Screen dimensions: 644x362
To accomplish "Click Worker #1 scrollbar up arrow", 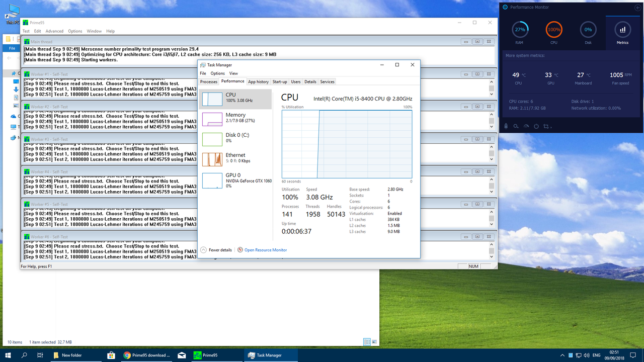I will [x=492, y=82].
